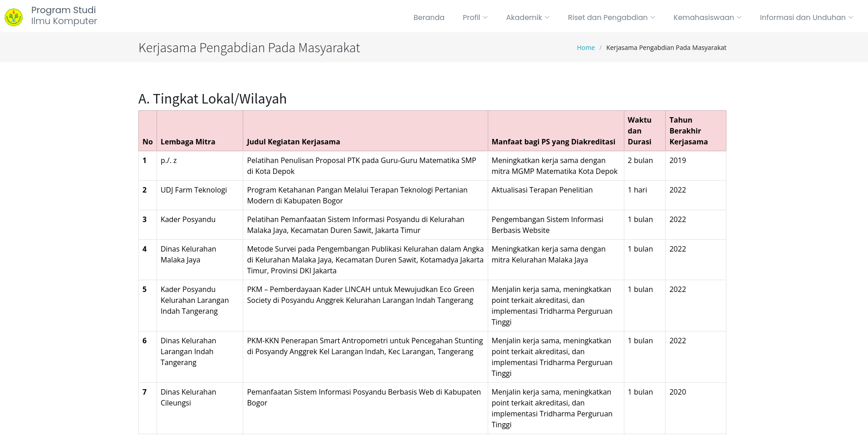Expand Informasi dan Unduhan dropdown
This screenshot has width=868, height=435.
coord(806,17)
